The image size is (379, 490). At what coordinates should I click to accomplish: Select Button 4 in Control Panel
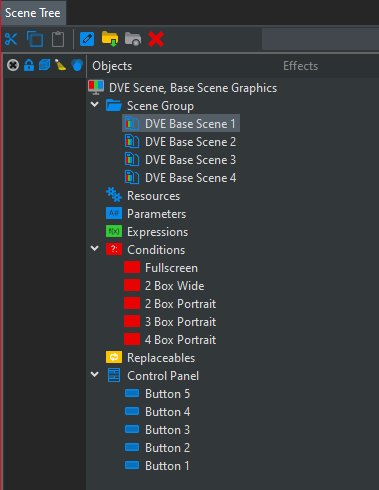click(x=167, y=412)
